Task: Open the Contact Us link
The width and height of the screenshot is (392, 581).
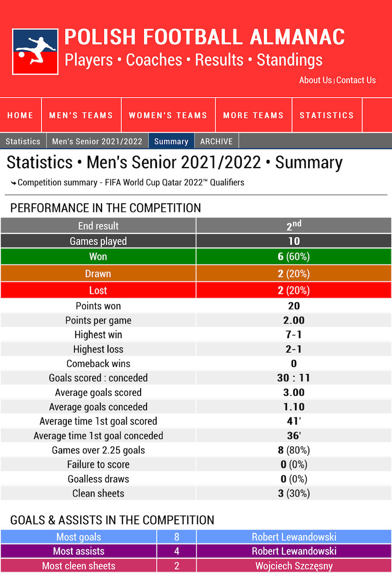Action: click(356, 80)
